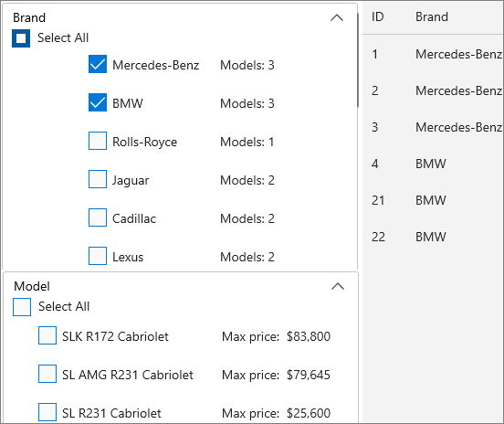The height and width of the screenshot is (424, 504).
Task: Uncheck the Mercedes-Benz brand checkbox
Action: [98, 64]
